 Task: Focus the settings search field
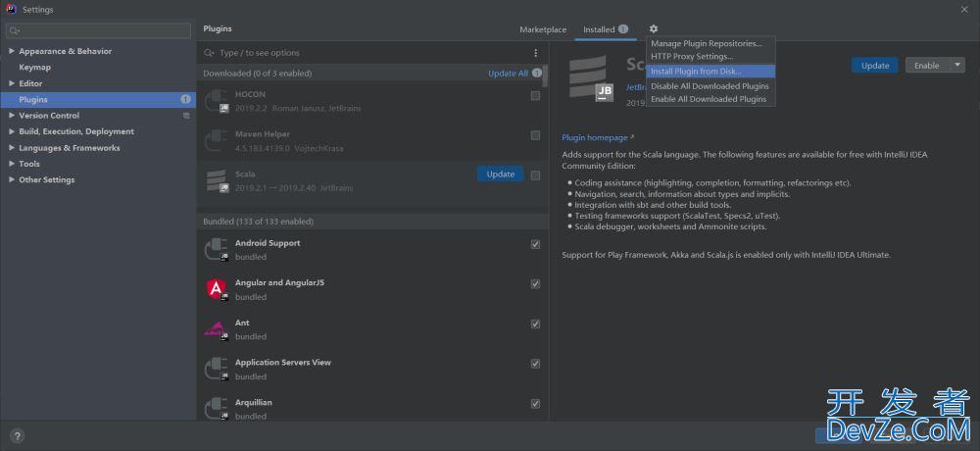tap(98, 30)
